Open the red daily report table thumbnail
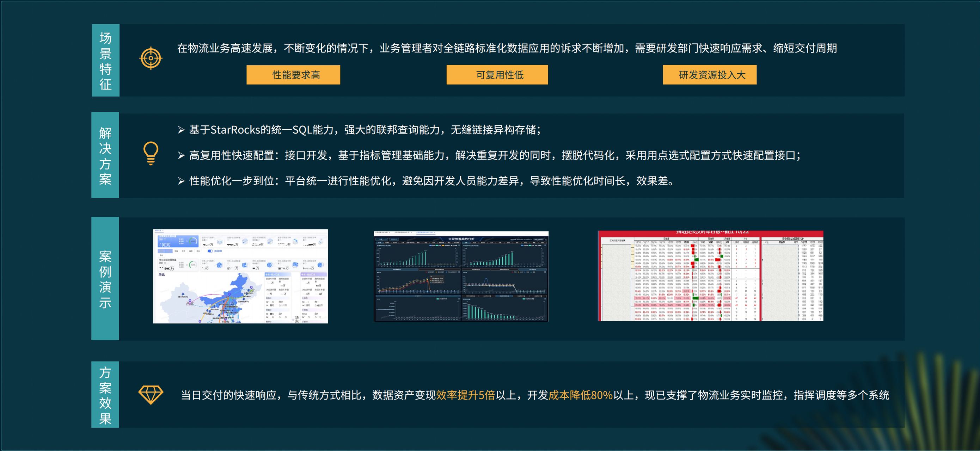 pos(710,276)
